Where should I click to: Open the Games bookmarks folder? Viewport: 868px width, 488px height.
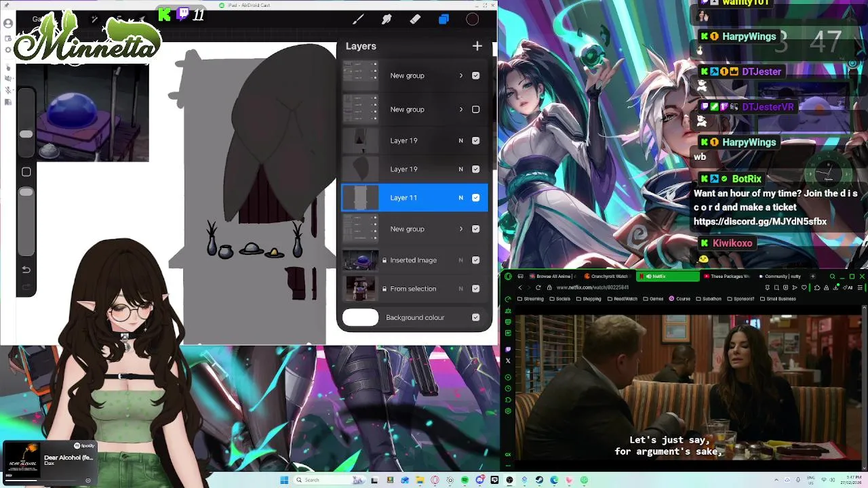pos(654,299)
